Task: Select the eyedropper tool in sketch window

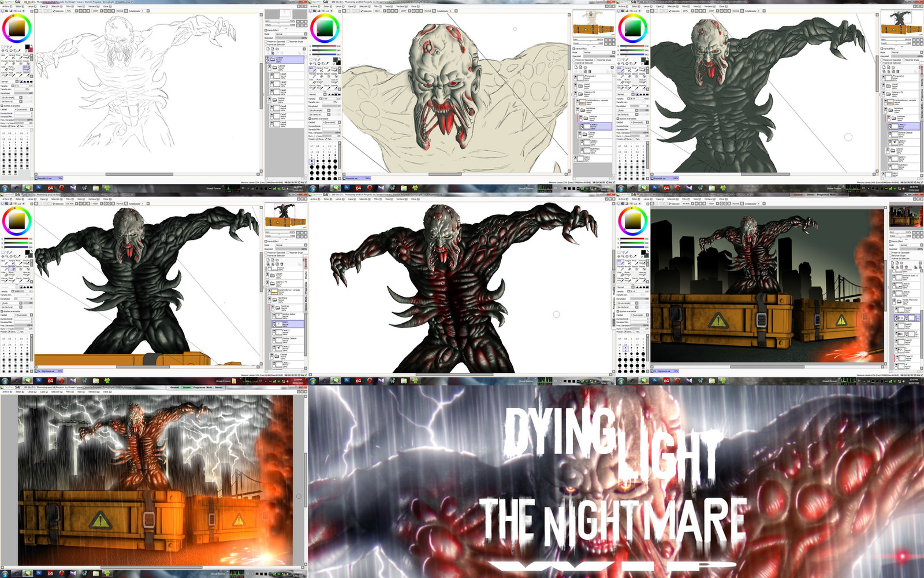Action: pos(19,51)
